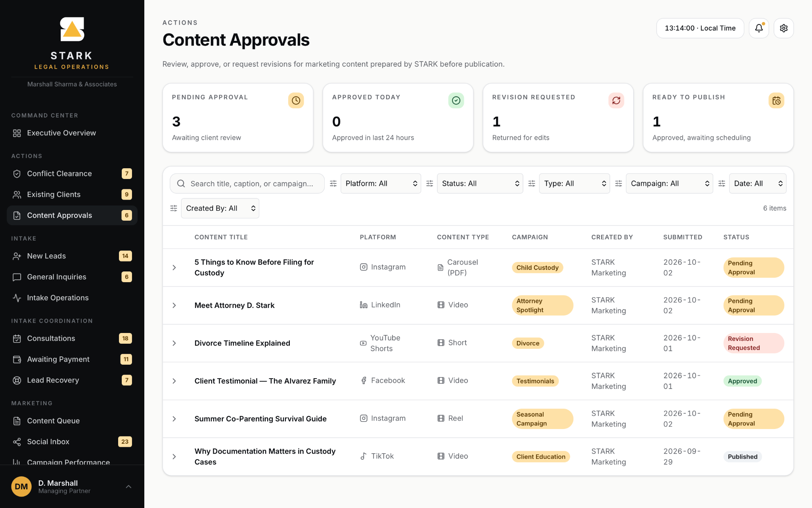This screenshot has height=508, width=812.
Task: Click the TikTok icon in Why Documentation row
Action: pos(364,456)
